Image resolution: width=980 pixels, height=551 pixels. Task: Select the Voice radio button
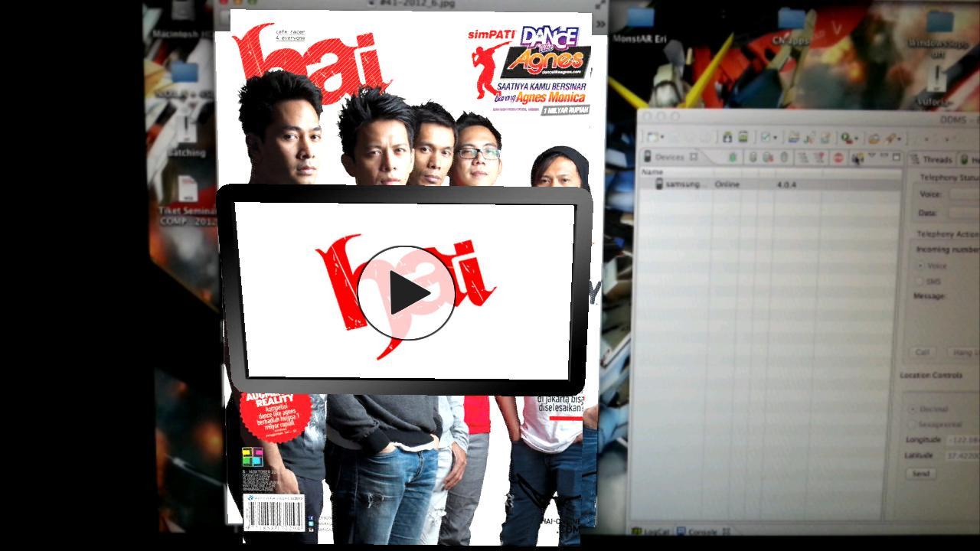[919, 266]
